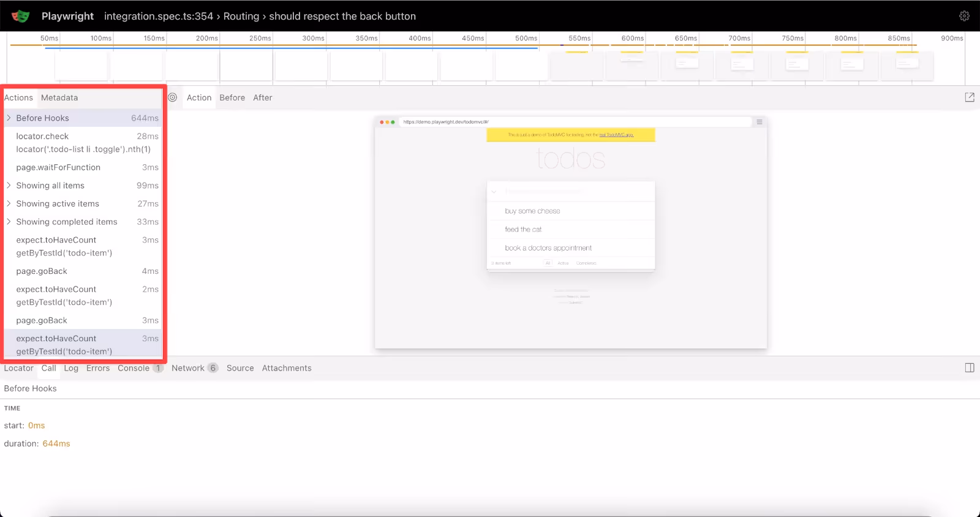Select the first expect.toHaveCount action (3ms)
The image size is (980, 517).
pyautogui.click(x=83, y=246)
